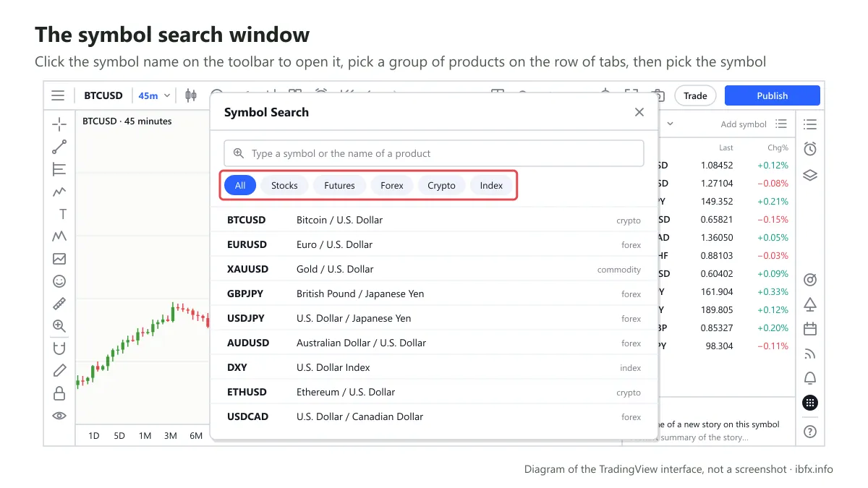Pick XAUUSD Gold / U.S. Dollar result
Viewport: 868px width, 488px height.
(x=434, y=269)
